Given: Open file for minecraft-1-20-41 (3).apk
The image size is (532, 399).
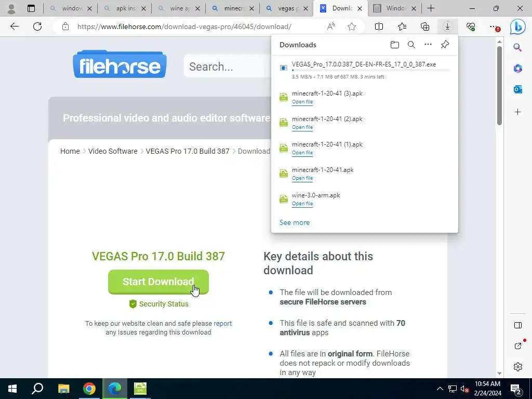Looking at the screenshot, I should 302,102.
